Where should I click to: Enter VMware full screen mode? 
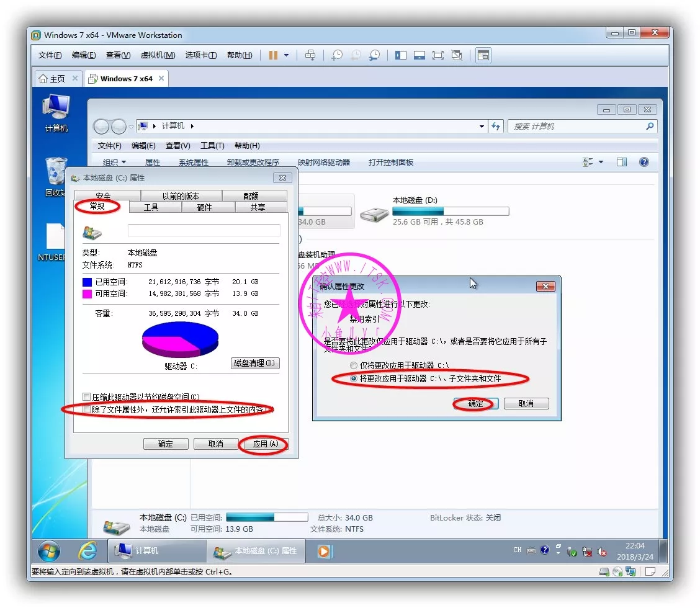tap(438, 55)
